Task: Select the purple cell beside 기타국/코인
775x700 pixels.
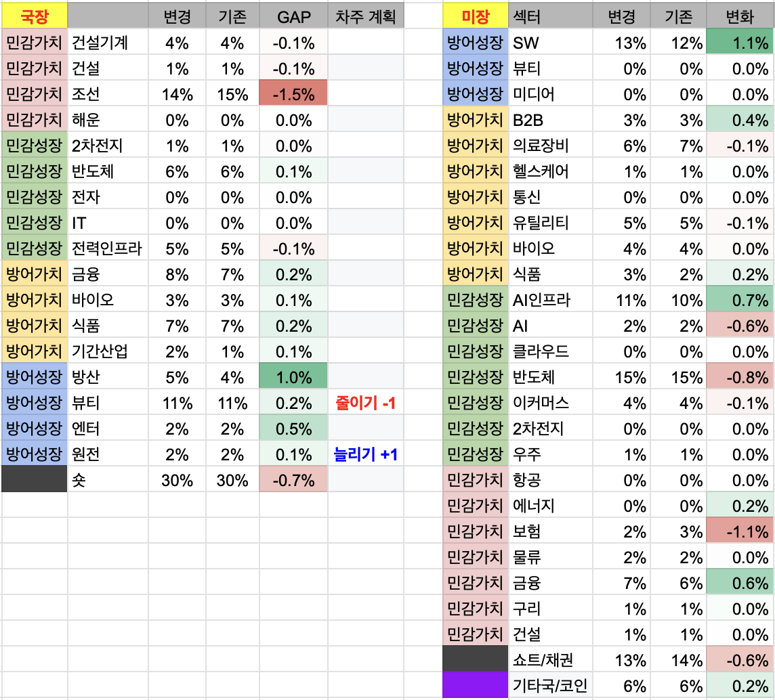Action: tap(475, 685)
